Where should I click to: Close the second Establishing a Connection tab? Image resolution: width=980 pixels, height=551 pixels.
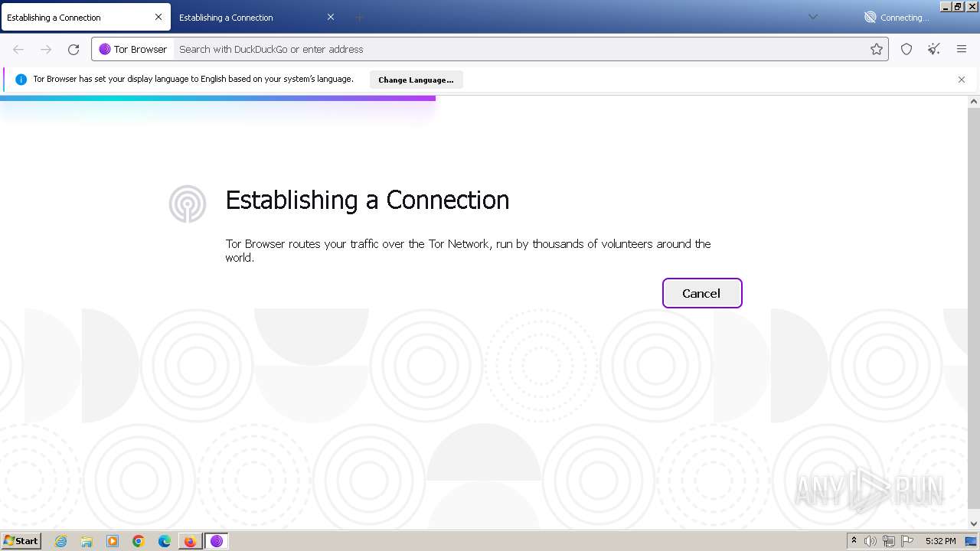click(331, 17)
